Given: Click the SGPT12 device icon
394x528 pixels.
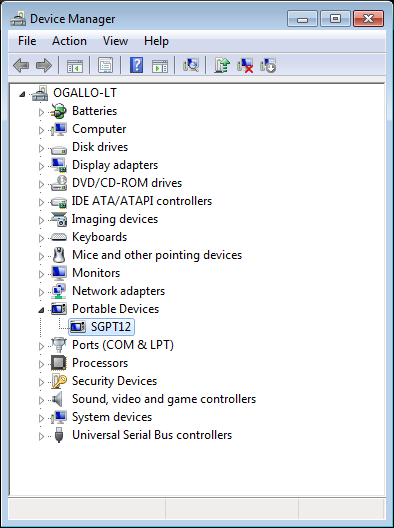Looking at the screenshot, I should coord(78,327).
